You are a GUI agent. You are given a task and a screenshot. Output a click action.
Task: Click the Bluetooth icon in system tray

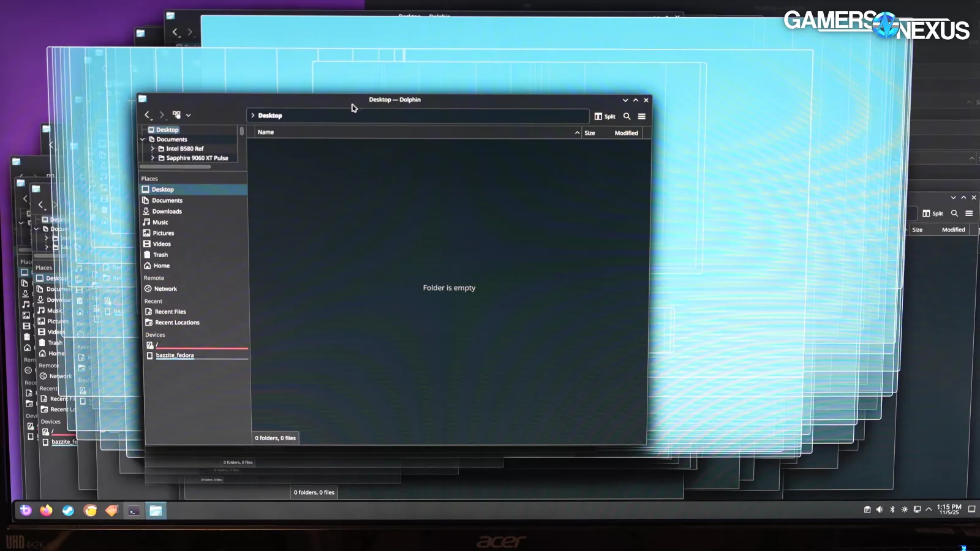click(892, 509)
